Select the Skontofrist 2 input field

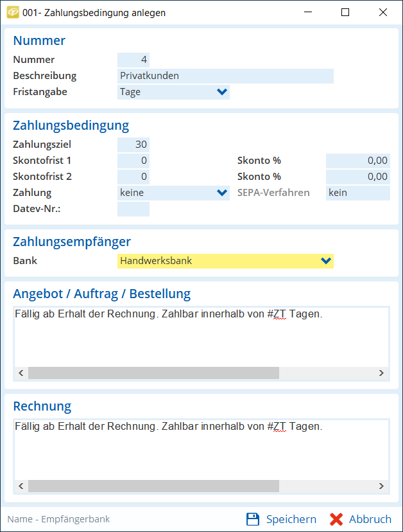[133, 177]
